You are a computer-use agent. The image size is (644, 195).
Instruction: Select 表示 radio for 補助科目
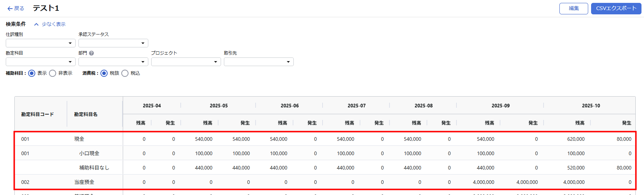click(x=32, y=73)
